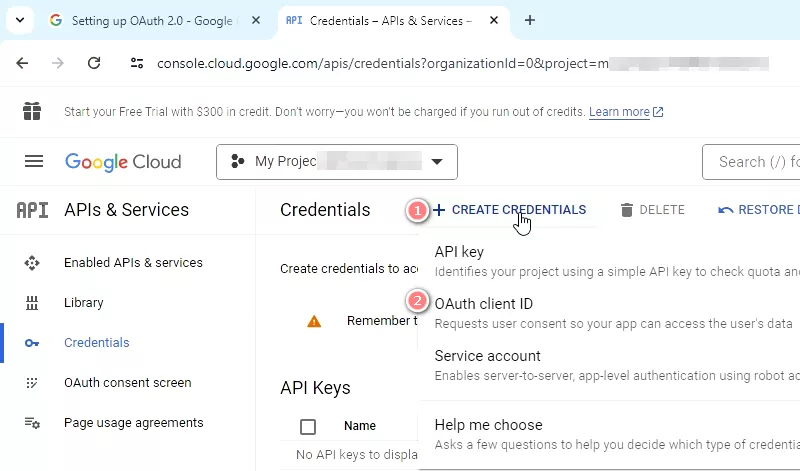Go forward in browser history
Image resolution: width=800 pixels, height=471 pixels.
pyautogui.click(x=58, y=63)
